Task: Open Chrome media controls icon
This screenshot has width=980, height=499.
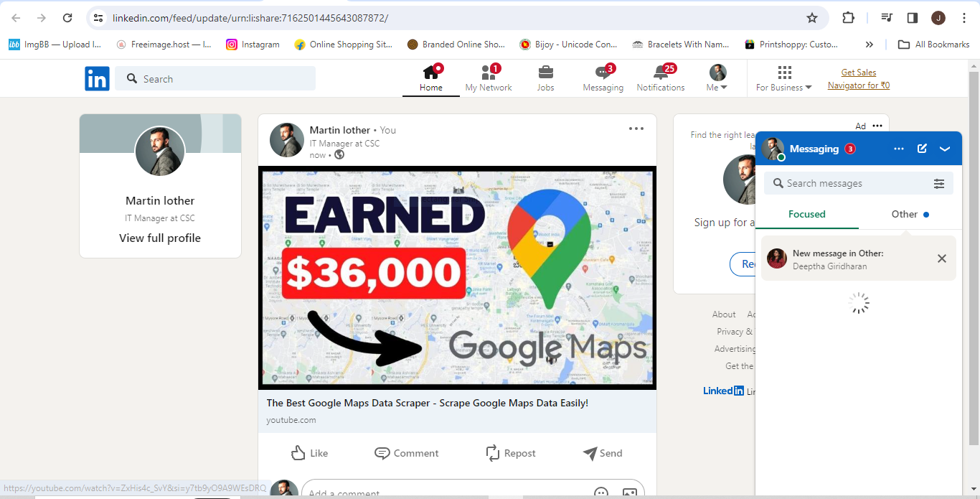Action: pyautogui.click(x=887, y=18)
